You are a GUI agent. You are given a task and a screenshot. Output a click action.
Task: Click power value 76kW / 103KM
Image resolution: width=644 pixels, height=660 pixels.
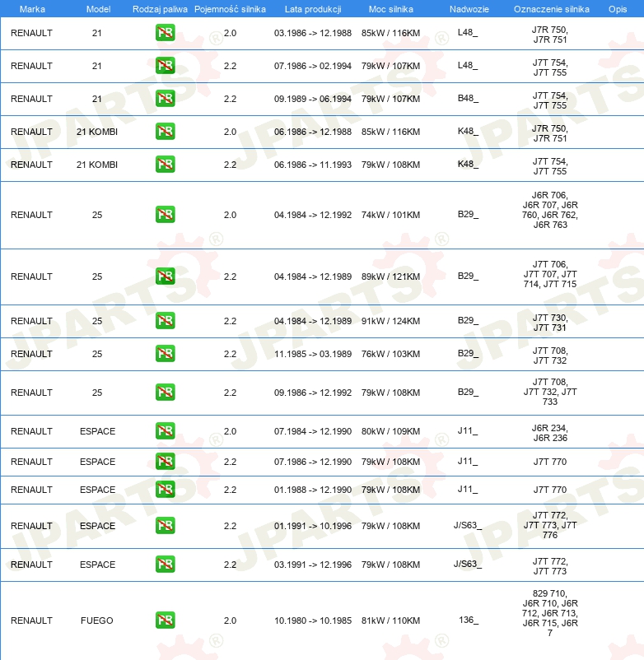pyautogui.click(x=390, y=354)
